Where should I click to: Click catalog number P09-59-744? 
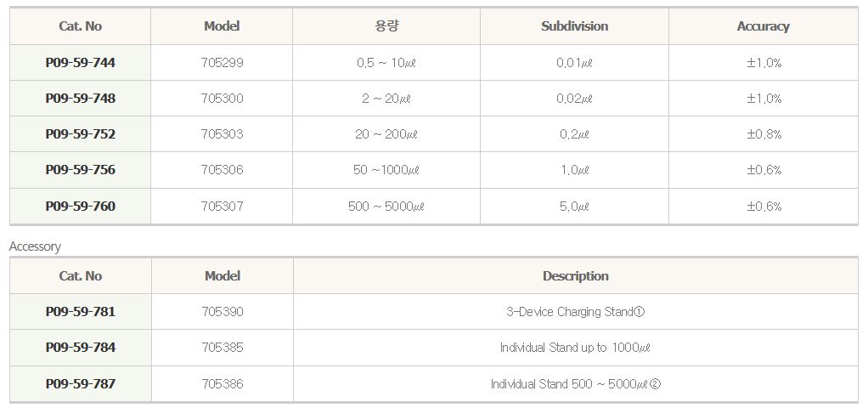tap(81, 63)
